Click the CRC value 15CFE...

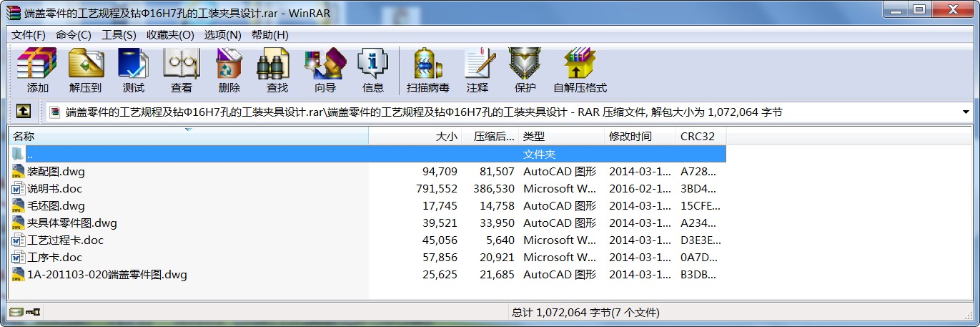[x=701, y=205]
